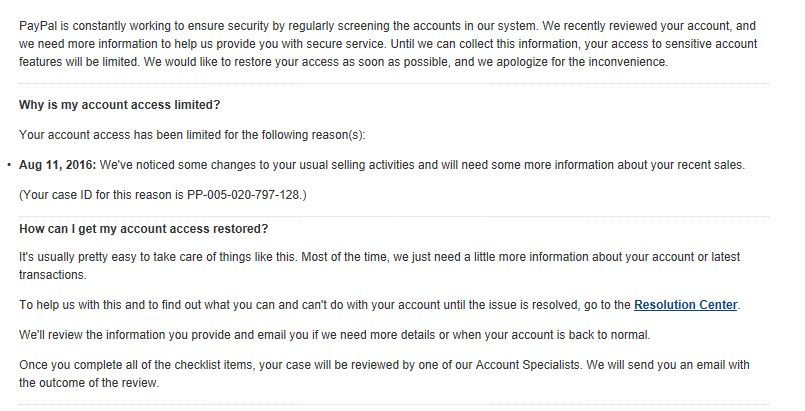This screenshot has height=411, width=805.
Task: Click the bullet point before Aug 11
Action: coord(9,165)
